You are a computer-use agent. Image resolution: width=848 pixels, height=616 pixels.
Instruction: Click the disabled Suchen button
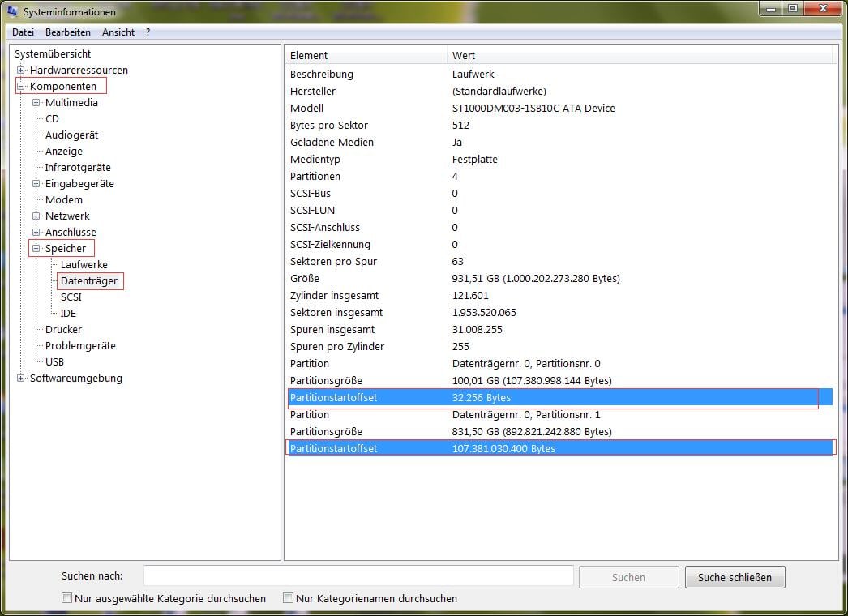628,576
